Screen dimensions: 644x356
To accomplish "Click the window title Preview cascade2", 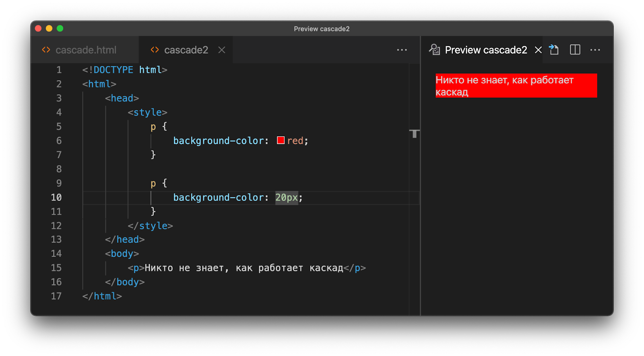I will (x=322, y=29).
